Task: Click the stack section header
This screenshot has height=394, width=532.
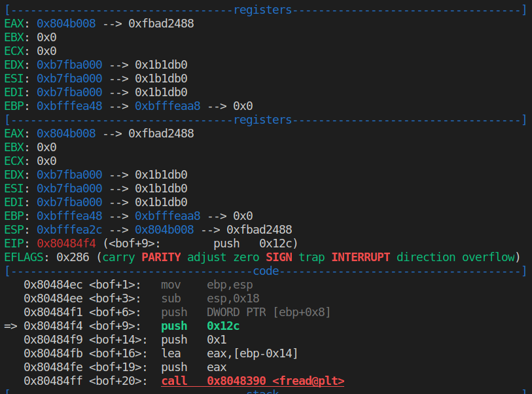Action: click(x=262, y=391)
